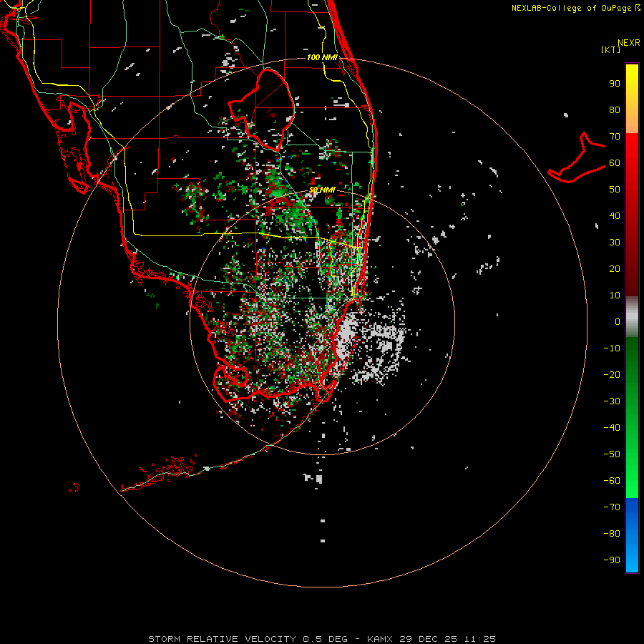
Task: Click the 50 value on velocity scale
Action: coord(615,190)
